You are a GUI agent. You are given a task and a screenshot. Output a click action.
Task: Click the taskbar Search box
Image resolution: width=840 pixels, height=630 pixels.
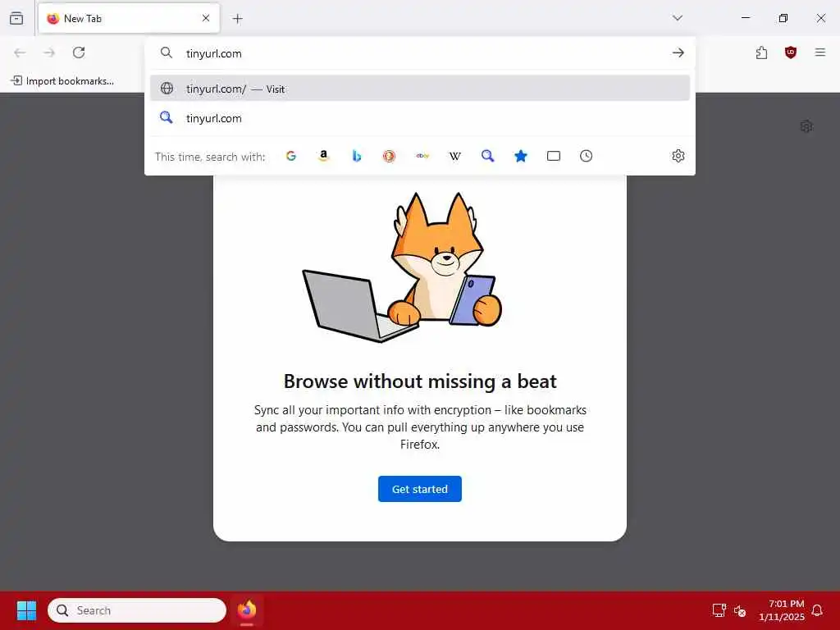137,610
